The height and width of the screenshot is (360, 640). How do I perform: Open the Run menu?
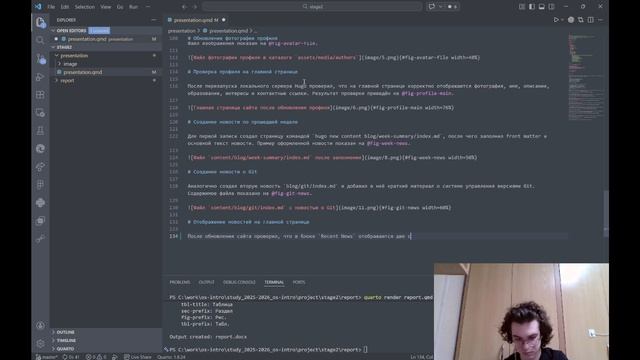tap(133, 7)
